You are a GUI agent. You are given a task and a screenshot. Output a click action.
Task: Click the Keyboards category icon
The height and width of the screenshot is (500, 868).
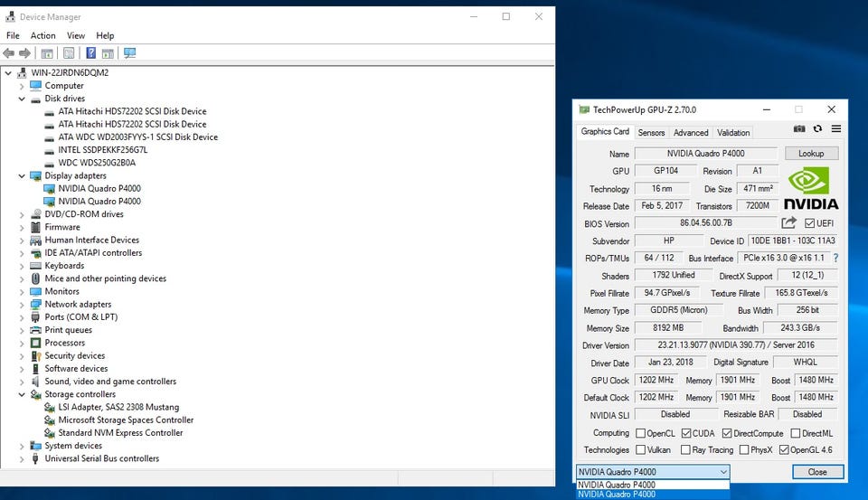pos(36,266)
